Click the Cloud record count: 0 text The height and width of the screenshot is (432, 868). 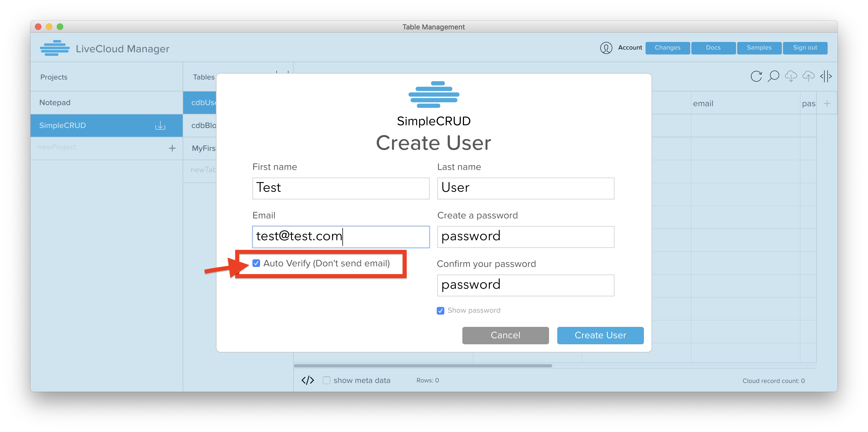click(x=773, y=381)
